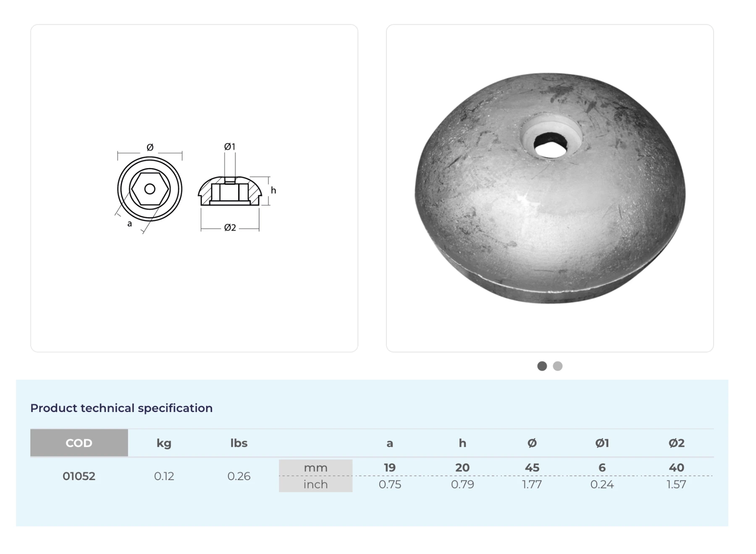This screenshot has width=756, height=554.
Task: Open the technical dimension drawing
Action: [194, 188]
